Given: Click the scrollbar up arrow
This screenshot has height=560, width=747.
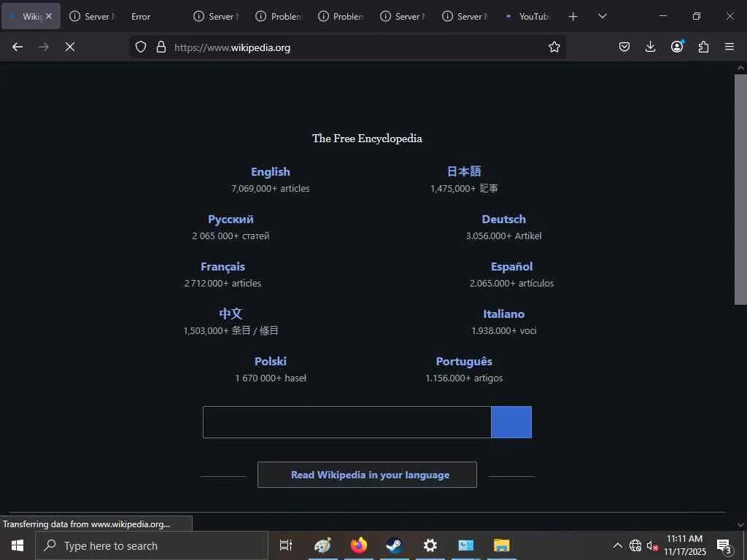Looking at the screenshot, I should (740, 68).
